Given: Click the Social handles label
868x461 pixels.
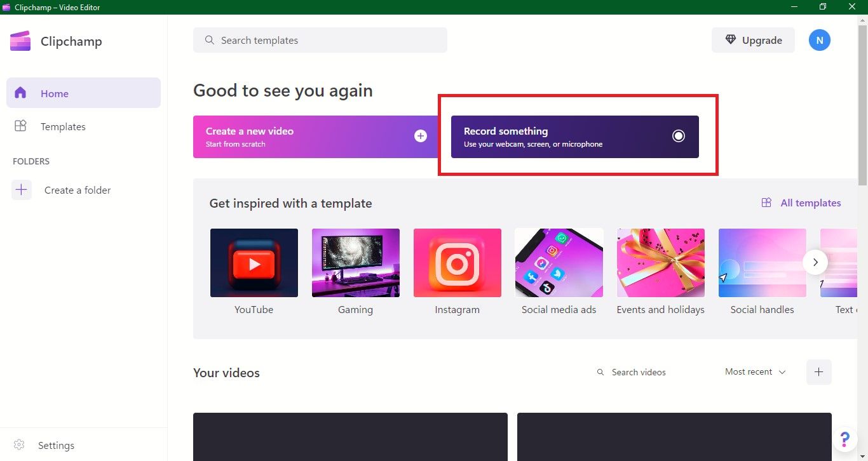Looking at the screenshot, I should click(x=762, y=310).
